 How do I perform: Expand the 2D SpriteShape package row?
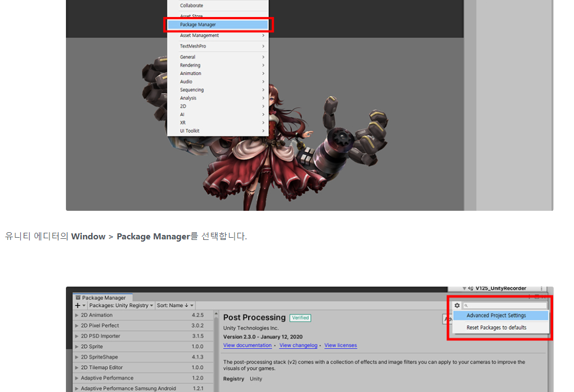pyautogui.click(x=76, y=357)
